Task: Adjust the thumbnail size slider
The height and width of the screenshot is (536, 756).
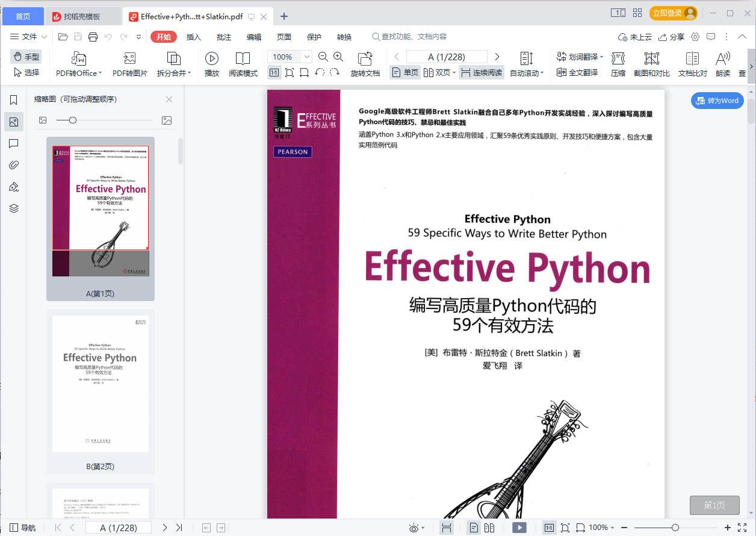Action: click(x=73, y=120)
